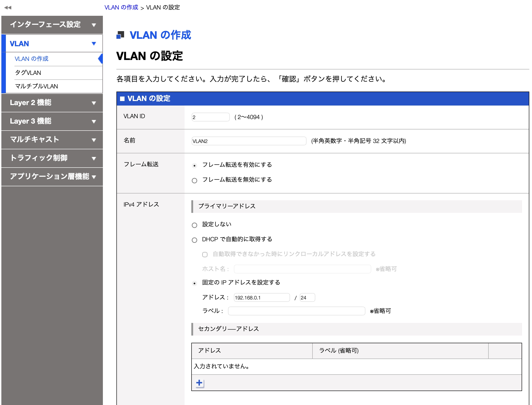The height and width of the screenshot is (405, 532).
Task: Select フレーム転送を有効にする
Action: (x=194, y=165)
